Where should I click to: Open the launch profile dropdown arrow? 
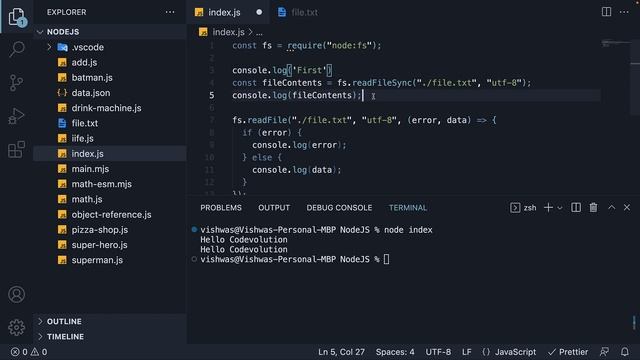pos(560,208)
